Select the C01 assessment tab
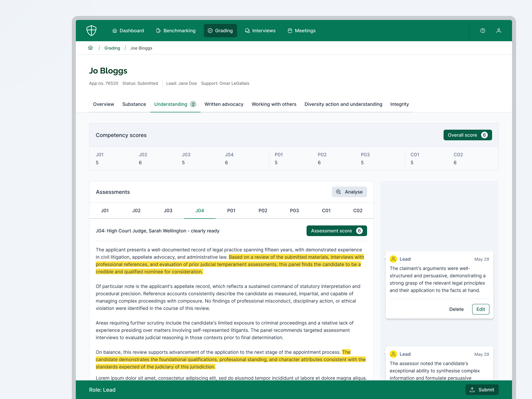 (x=326, y=210)
